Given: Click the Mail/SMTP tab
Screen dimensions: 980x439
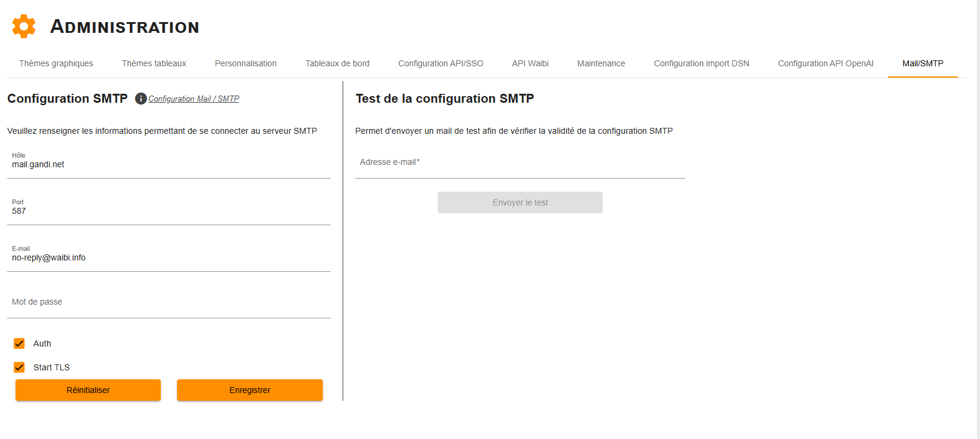Looking at the screenshot, I should pos(923,63).
